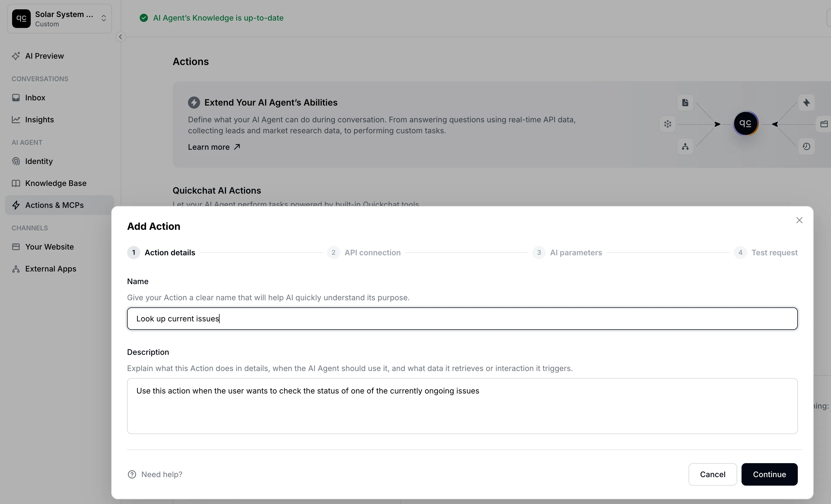Click the Actions page title

point(190,62)
